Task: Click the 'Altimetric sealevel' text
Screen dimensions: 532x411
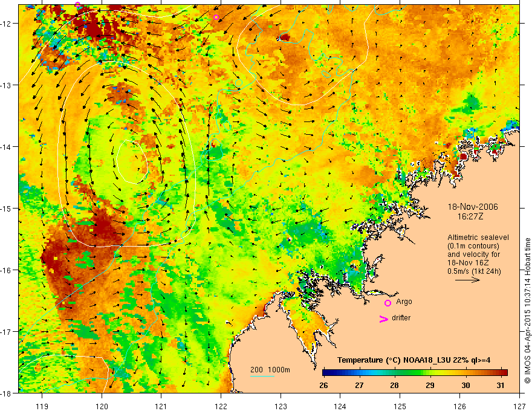Action: click(478, 238)
